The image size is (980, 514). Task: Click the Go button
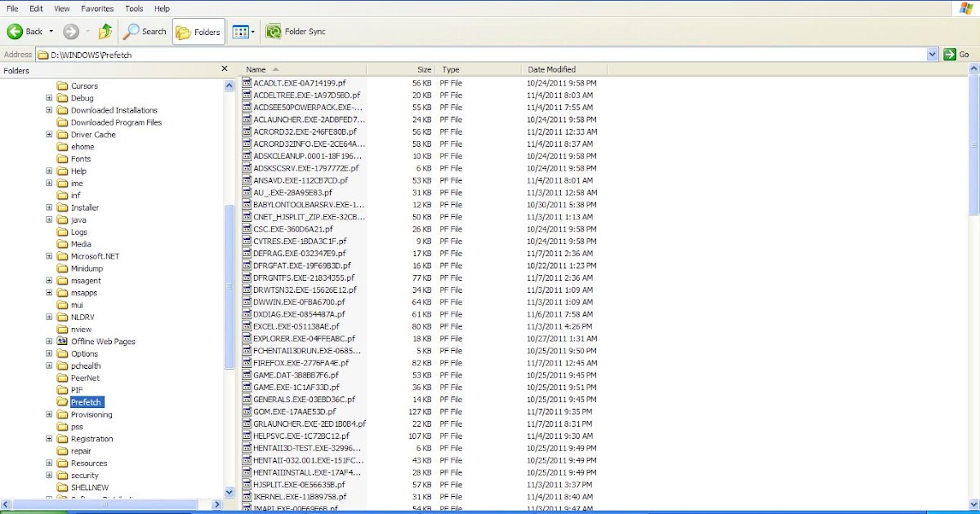[x=957, y=55]
